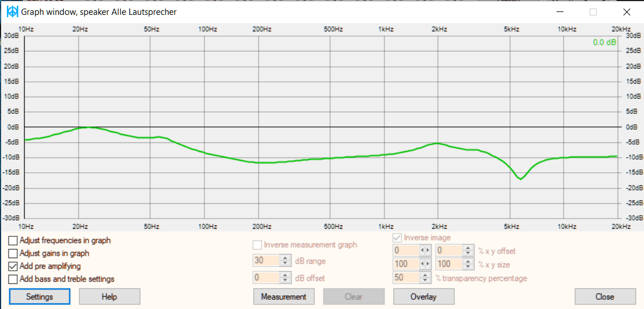The image size is (644, 309).
Task: Increase dB offset with up arrow
Action: [x=286, y=276]
